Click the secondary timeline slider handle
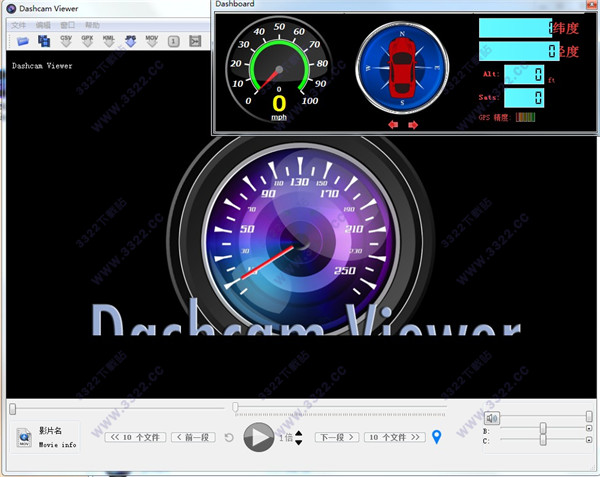The image size is (600, 477). coord(235,407)
